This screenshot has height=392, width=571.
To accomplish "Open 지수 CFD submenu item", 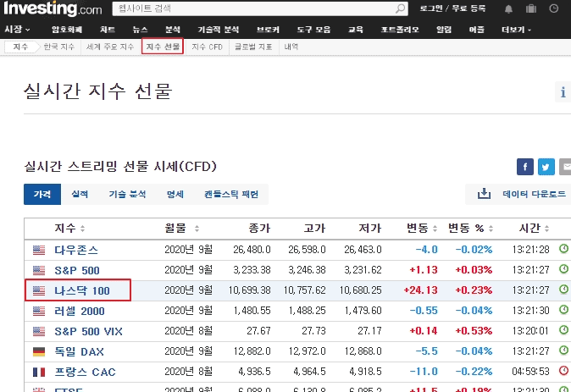I will point(207,47).
